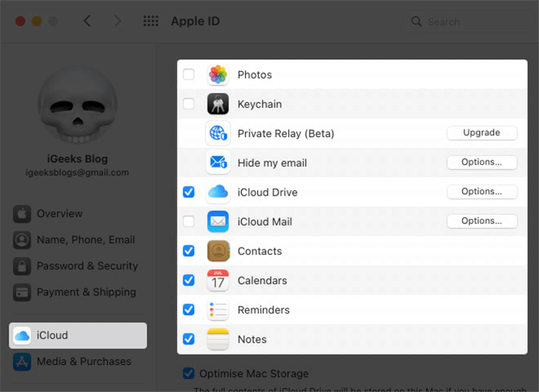The height and width of the screenshot is (392, 539).
Task: Click the Optimise Mac Storage label
Action: pyautogui.click(x=254, y=374)
